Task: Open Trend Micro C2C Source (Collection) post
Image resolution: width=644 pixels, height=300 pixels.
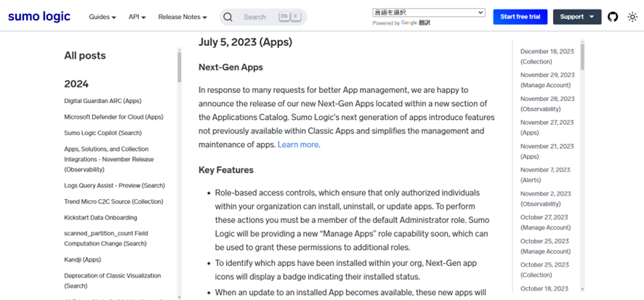Action: 113,201
